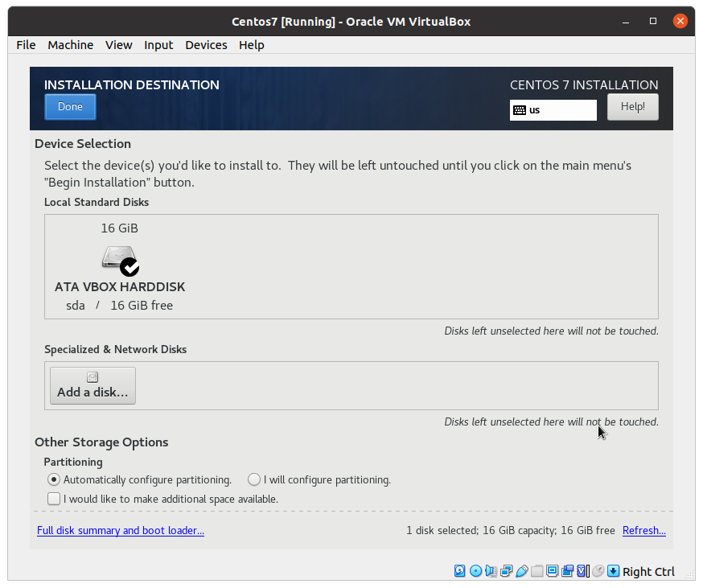Open the Input menu
This screenshot has width=703, height=588.
[x=158, y=45]
